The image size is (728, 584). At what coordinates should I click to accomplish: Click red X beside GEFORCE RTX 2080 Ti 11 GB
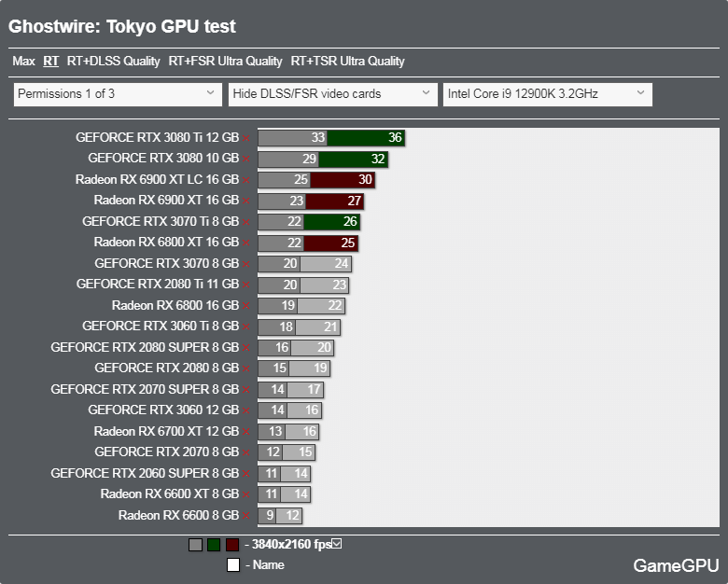tap(246, 285)
